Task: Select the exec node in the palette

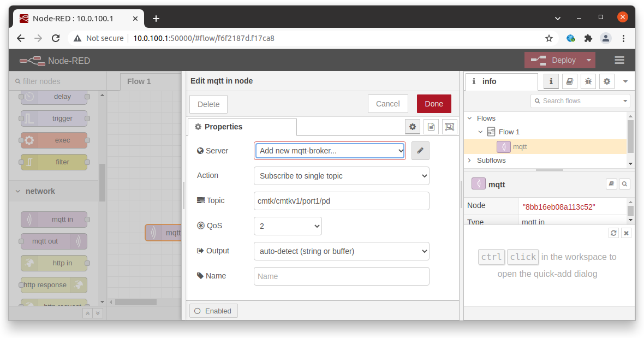Action: [53, 140]
